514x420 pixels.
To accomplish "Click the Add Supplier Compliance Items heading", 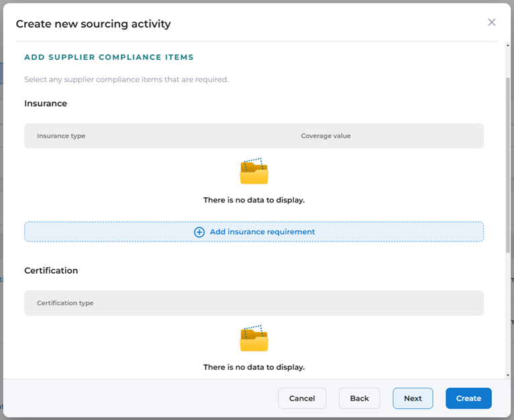I will click(109, 58).
